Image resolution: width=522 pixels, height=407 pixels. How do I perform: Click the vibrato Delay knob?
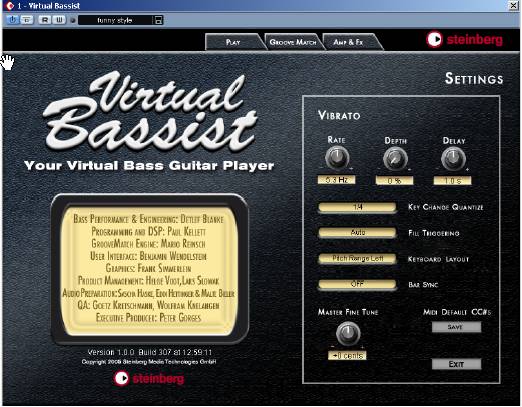click(453, 158)
